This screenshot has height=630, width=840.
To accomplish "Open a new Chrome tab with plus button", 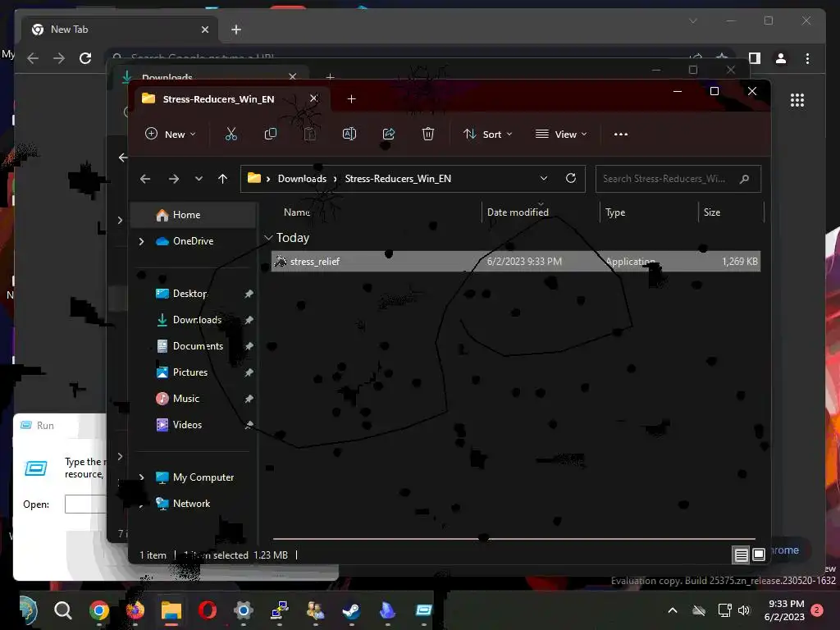I will [x=236, y=30].
